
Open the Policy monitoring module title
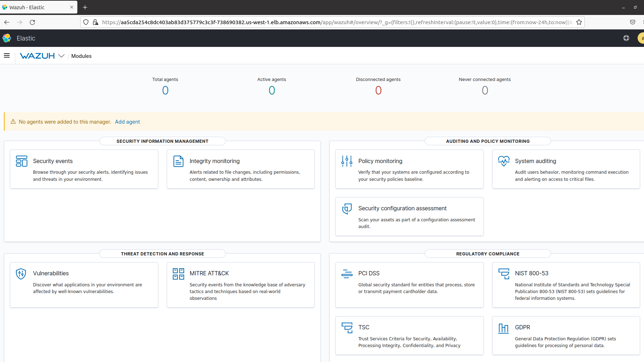point(380,161)
